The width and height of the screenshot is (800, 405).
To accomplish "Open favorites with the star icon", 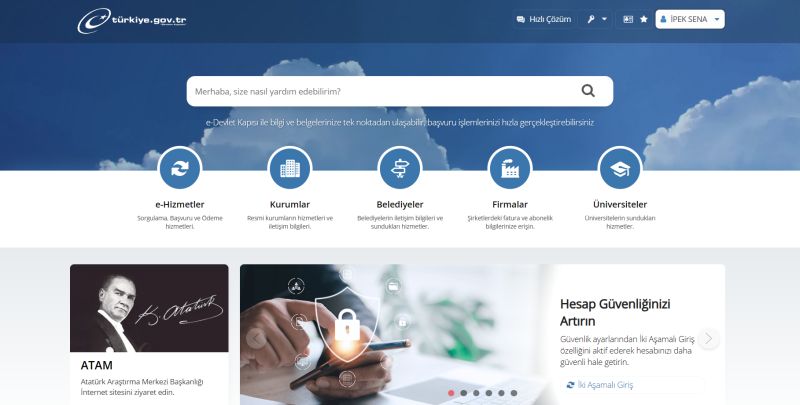I will coord(644,19).
